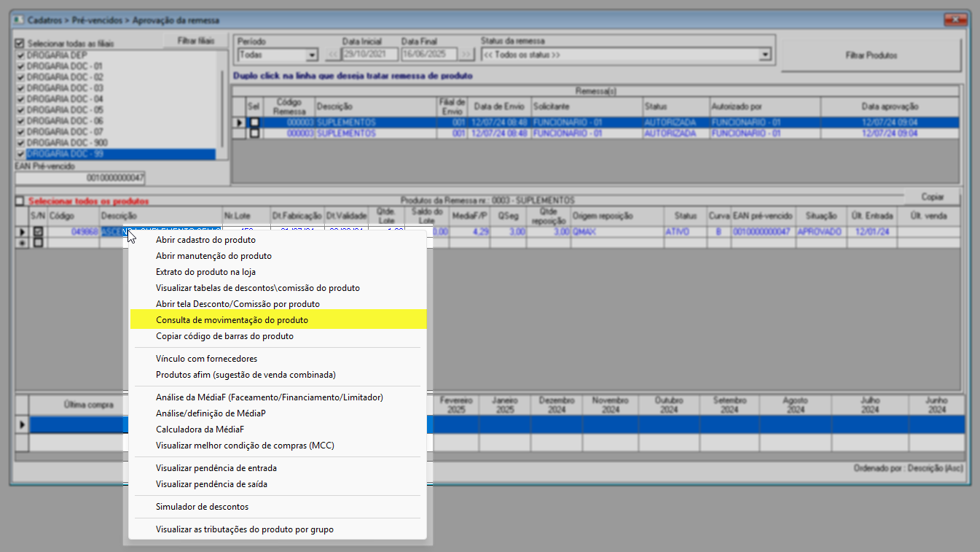Click QMAX origem reposição cell
The height and width of the screenshot is (552, 980).
pyautogui.click(x=616, y=231)
